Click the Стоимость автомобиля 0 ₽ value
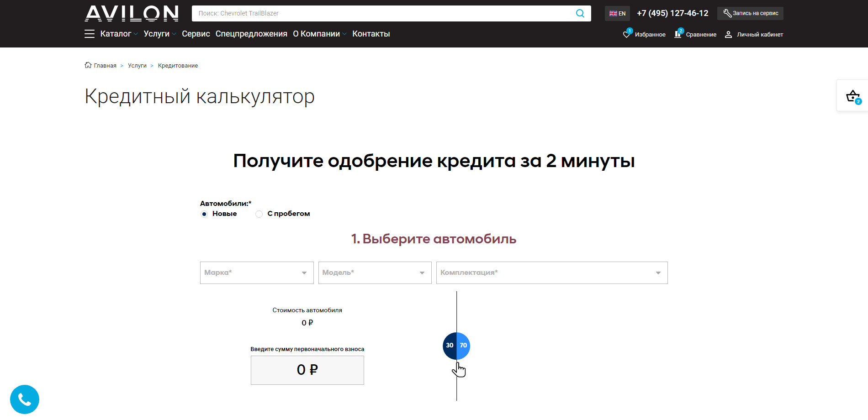The height and width of the screenshot is (420, 868). [x=307, y=323]
